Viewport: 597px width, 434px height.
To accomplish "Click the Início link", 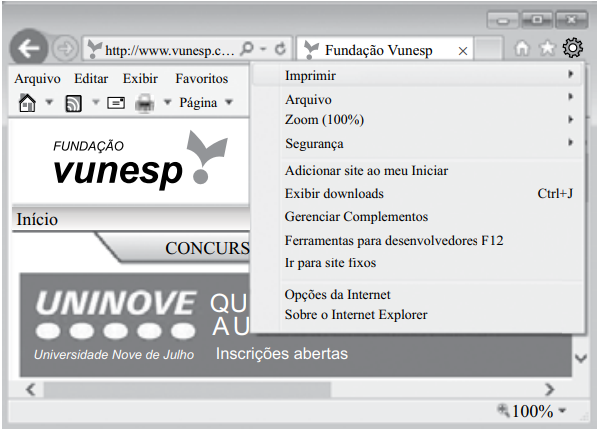I will coord(37,219).
